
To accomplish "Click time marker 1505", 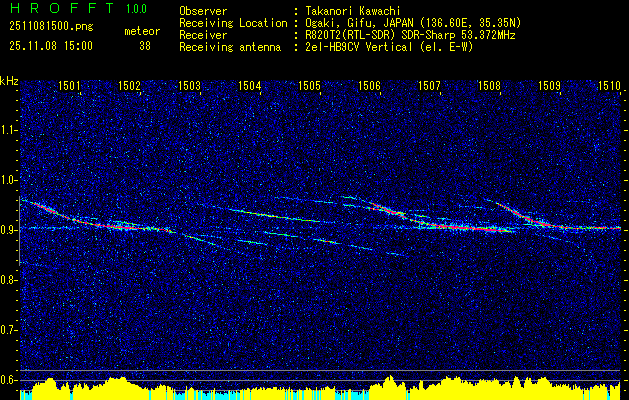I will tap(310, 86).
